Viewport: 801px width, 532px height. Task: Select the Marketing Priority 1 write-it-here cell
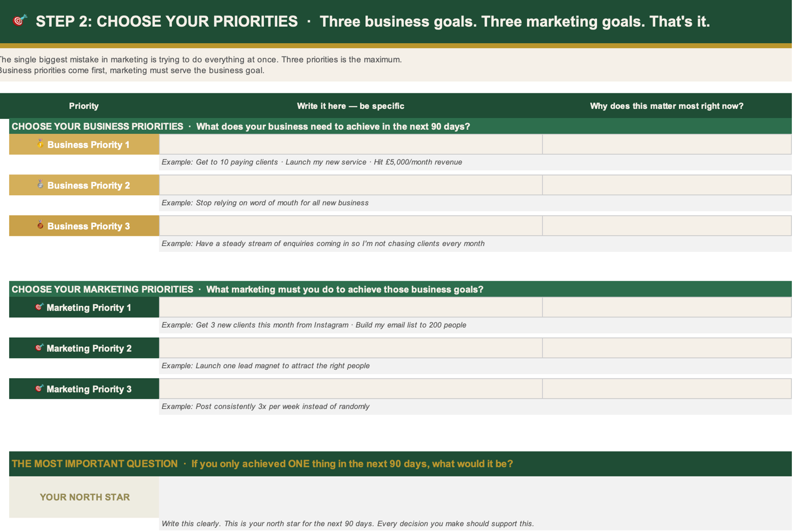(x=351, y=307)
